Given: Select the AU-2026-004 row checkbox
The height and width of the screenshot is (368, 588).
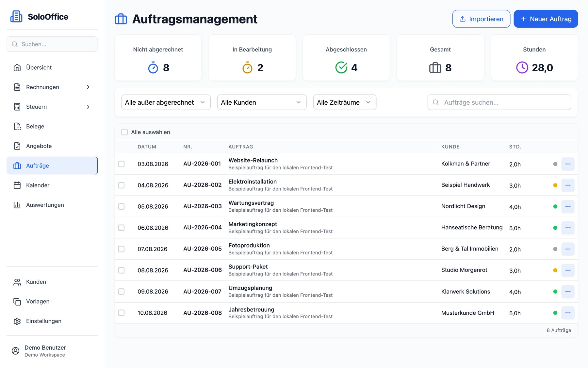Looking at the screenshot, I should [121, 228].
